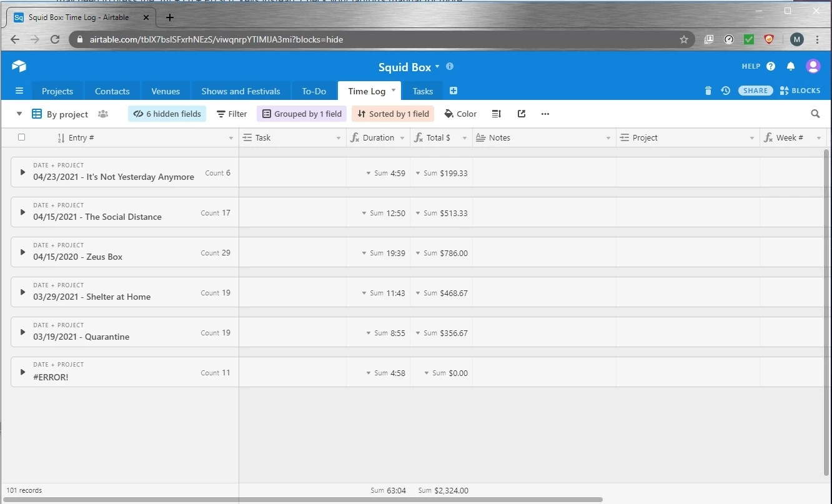Open the Project column dropdown arrow
Image resolution: width=832 pixels, height=504 pixels.
[752, 138]
